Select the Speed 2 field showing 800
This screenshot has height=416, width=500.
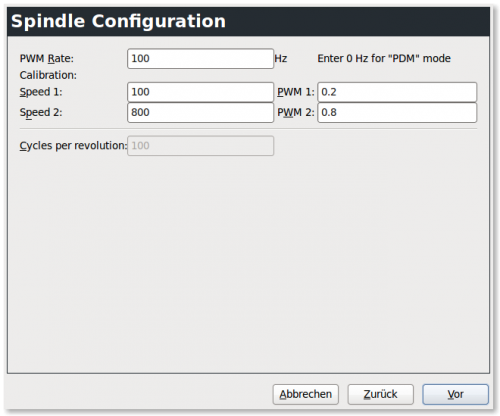coord(200,112)
